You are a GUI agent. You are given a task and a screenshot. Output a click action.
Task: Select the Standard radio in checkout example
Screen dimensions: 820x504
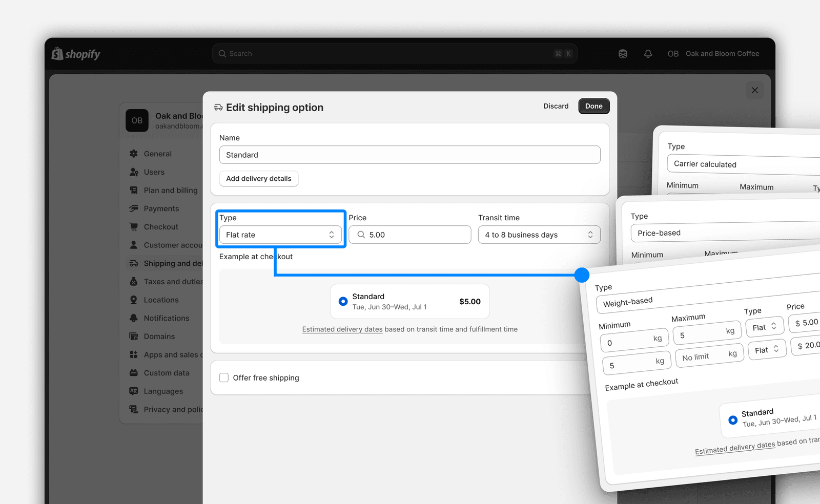click(343, 301)
